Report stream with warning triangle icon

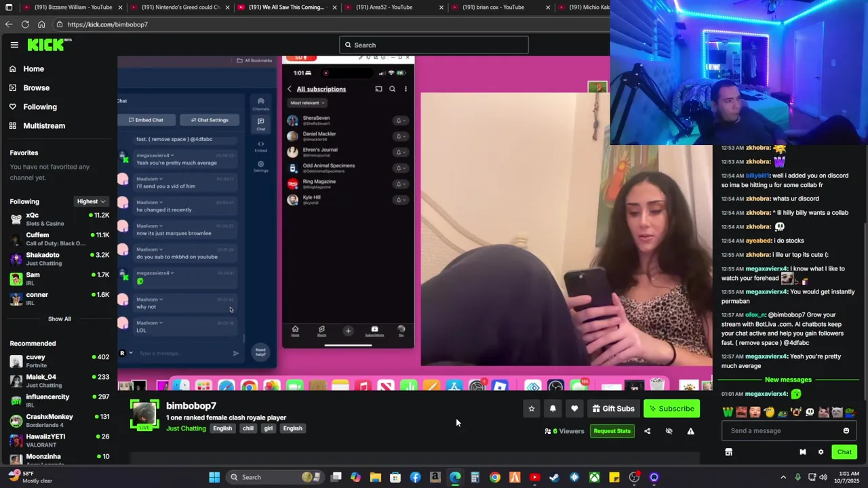click(x=690, y=431)
